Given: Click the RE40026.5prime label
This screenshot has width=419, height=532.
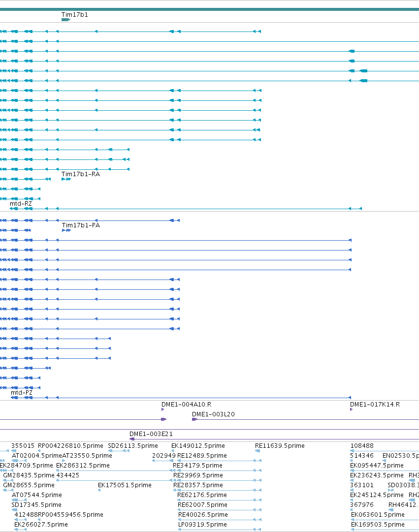Looking at the screenshot, I should 203,515.
